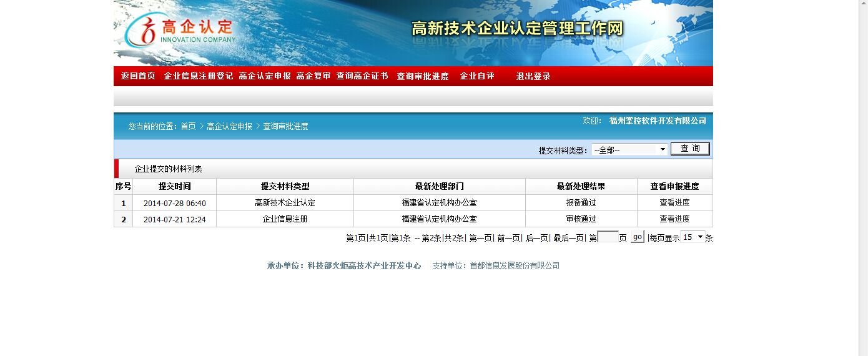Click the 最后一页 pagination link
This screenshot has width=868, height=356.
pos(568,238)
